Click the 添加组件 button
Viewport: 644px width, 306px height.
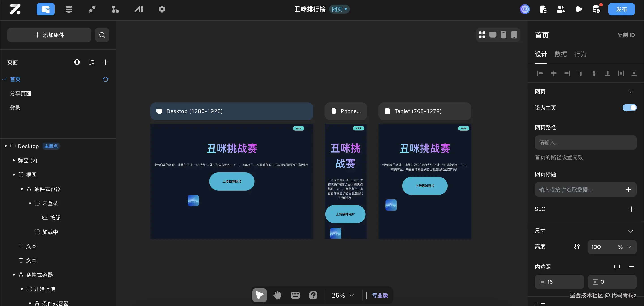49,35
